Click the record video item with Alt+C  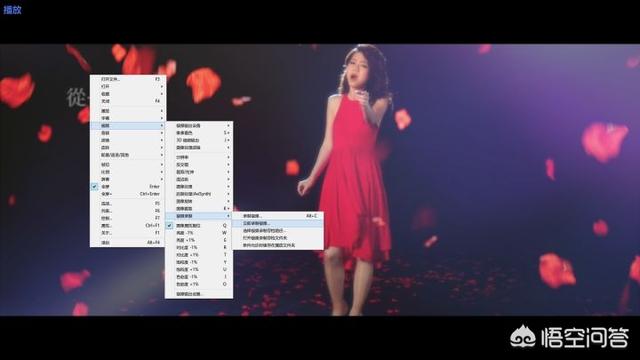(x=278, y=216)
